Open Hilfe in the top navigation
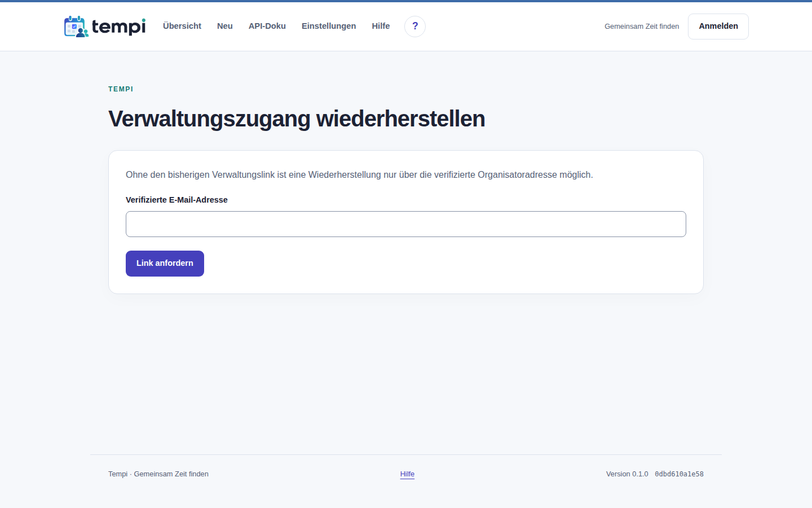 click(x=381, y=26)
